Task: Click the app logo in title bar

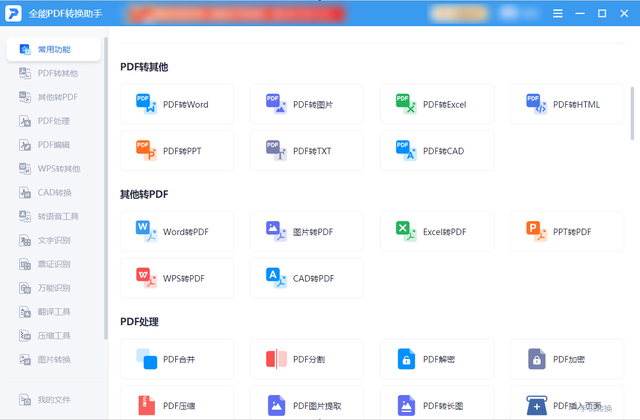Action: coord(13,13)
